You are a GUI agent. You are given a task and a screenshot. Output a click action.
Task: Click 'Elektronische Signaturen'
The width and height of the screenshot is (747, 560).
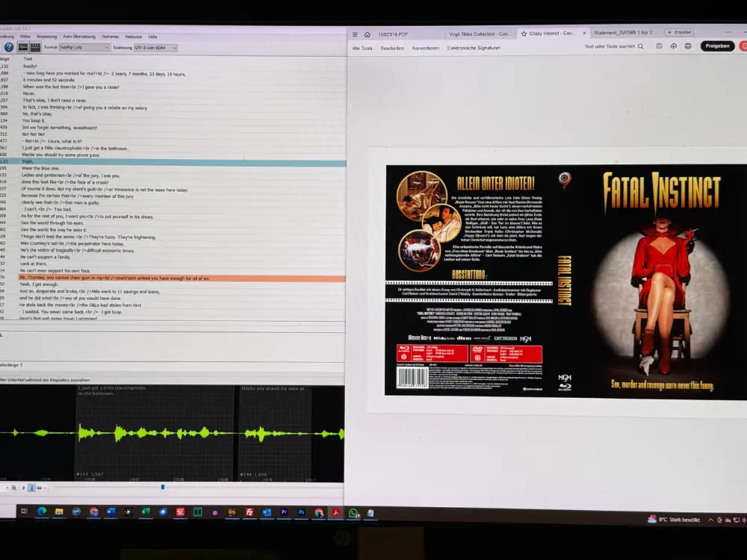(x=474, y=48)
